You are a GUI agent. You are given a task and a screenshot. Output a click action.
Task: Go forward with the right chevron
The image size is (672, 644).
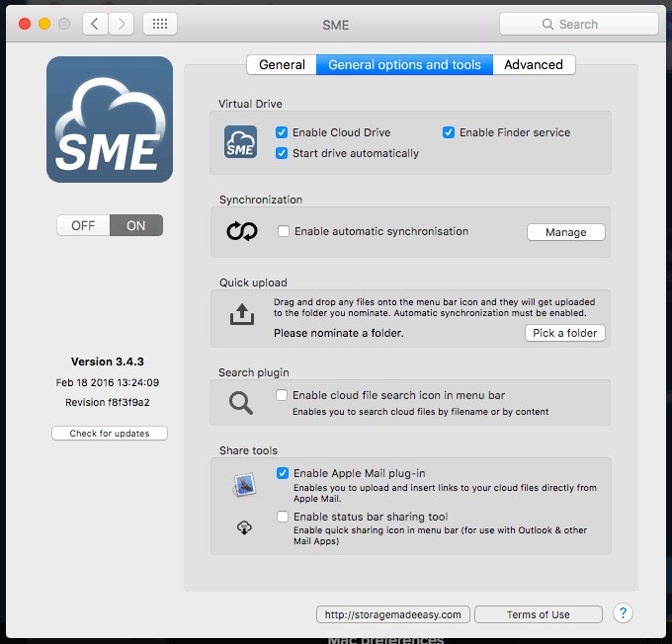click(122, 24)
